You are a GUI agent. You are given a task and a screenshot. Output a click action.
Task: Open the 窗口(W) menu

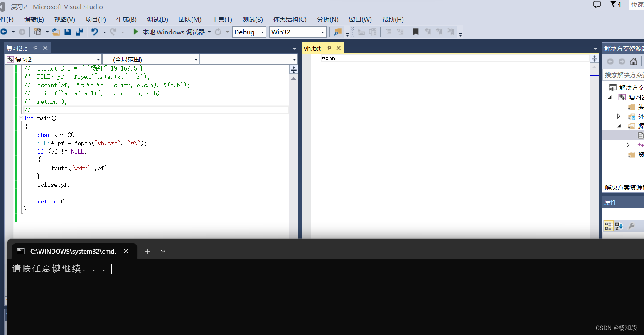(x=360, y=20)
